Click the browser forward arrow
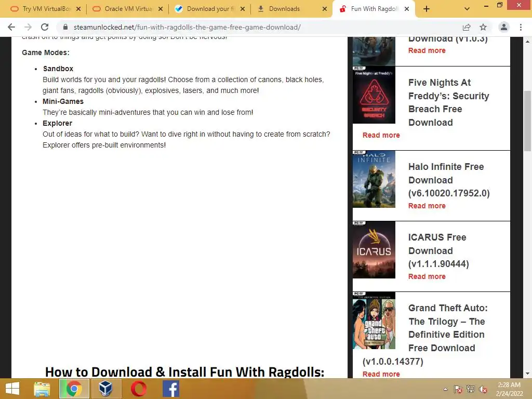This screenshot has width=532, height=399. point(28,27)
